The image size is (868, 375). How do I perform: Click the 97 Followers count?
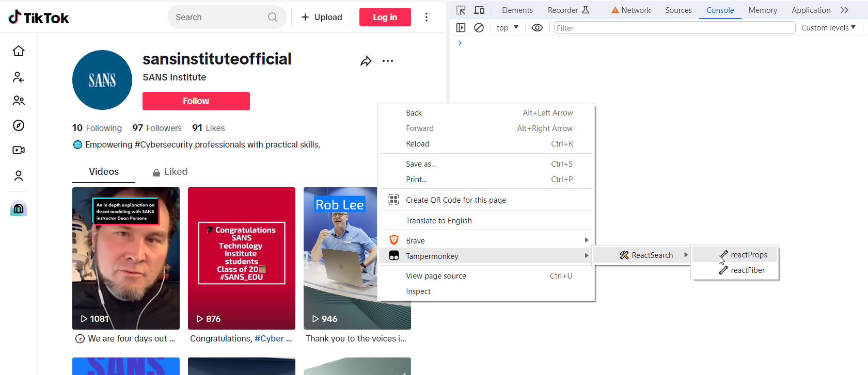point(157,128)
